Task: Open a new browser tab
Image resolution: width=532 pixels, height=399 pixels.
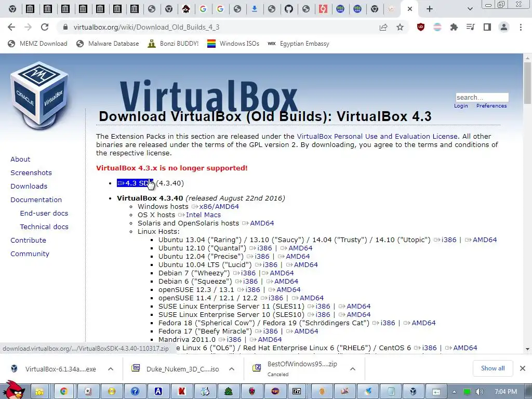Action: 430,9
